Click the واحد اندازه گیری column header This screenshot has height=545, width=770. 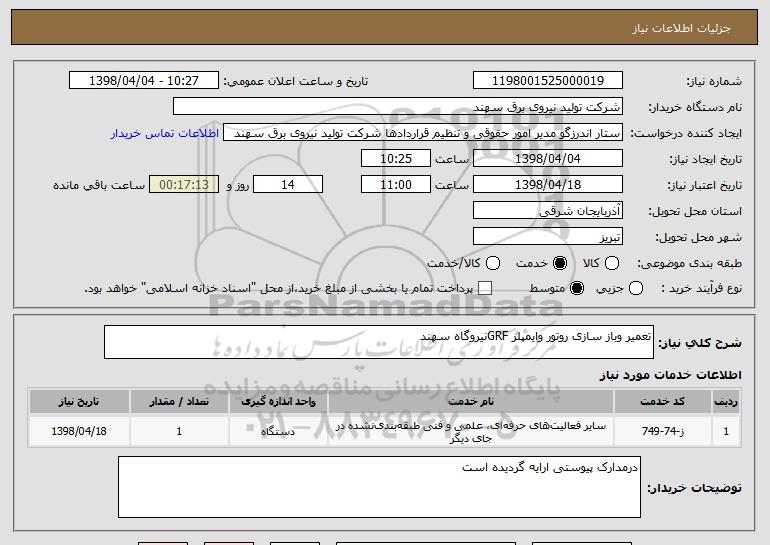pos(278,402)
